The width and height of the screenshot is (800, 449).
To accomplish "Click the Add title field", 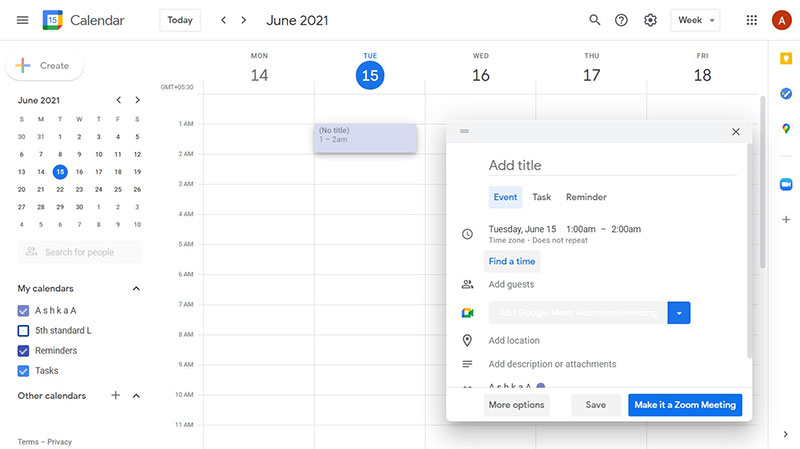I will pyautogui.click(x=612, y=166).
